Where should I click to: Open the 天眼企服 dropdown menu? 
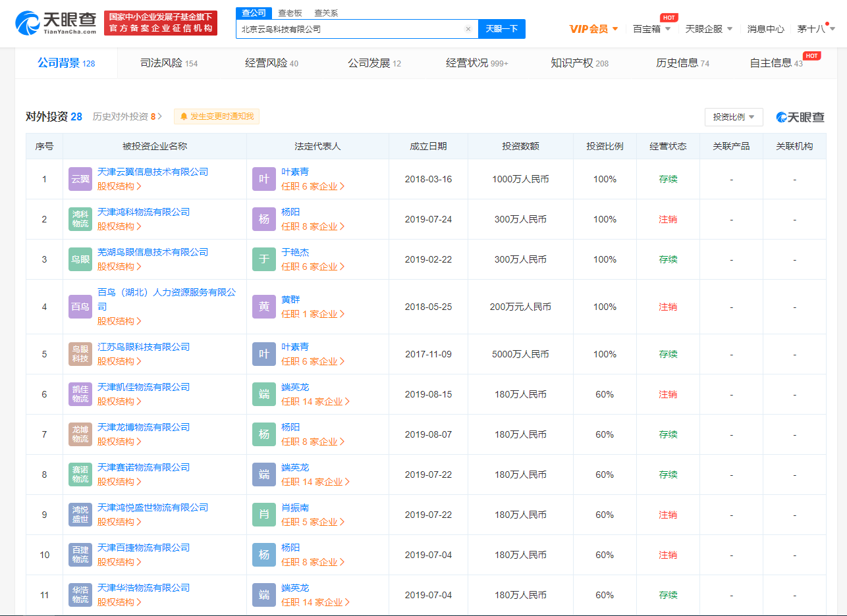point(709,29)
